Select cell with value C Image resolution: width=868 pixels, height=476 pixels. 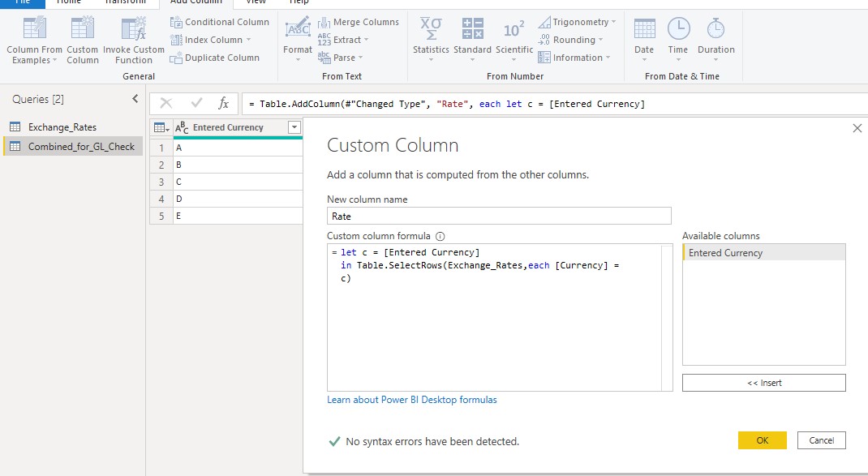[x=238, y=182]
